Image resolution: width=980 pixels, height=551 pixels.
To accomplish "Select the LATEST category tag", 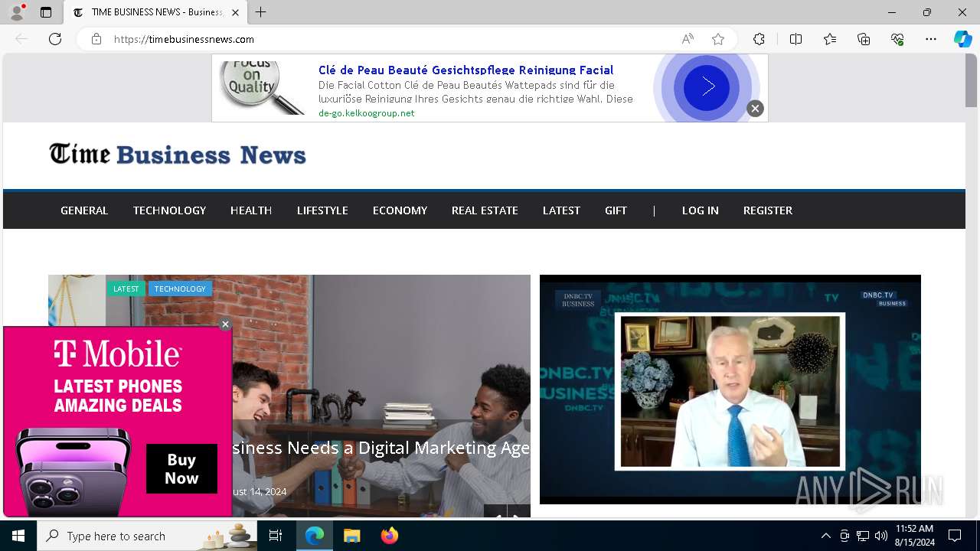I will coord(126,289).
